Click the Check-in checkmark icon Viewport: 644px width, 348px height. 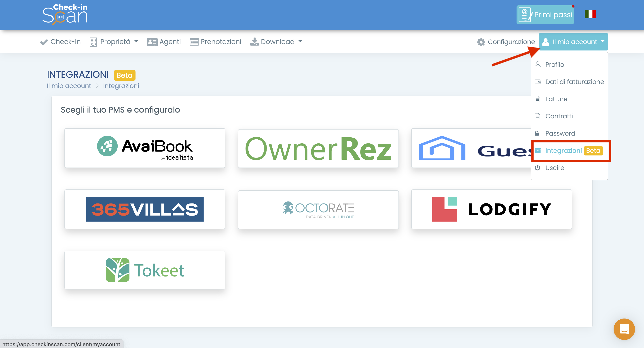tap(44, 42)
